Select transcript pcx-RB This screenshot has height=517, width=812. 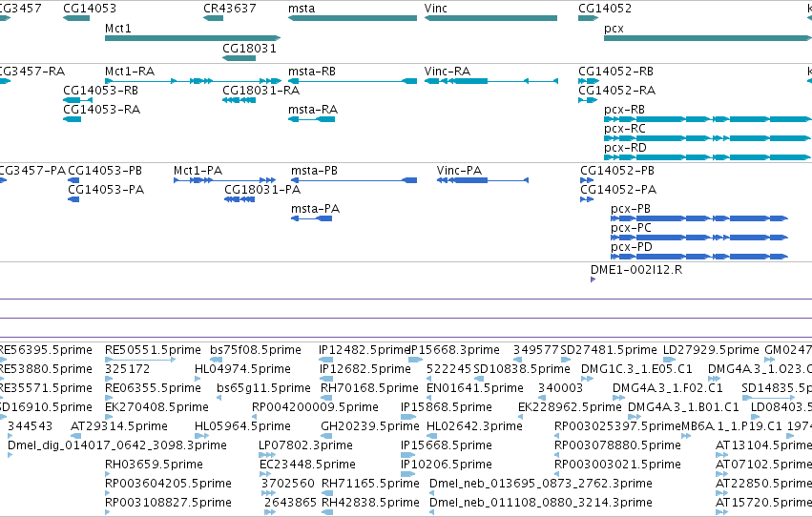coord(707,119)
